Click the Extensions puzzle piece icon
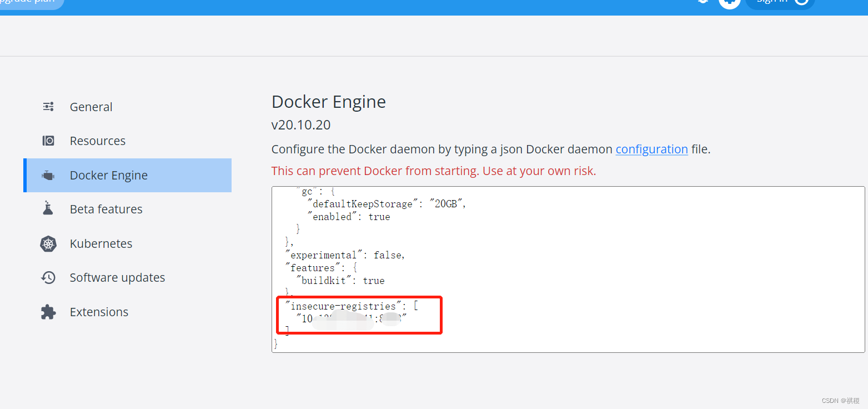Viewport: 868px width, 409px height. click(x=48, y=312)
